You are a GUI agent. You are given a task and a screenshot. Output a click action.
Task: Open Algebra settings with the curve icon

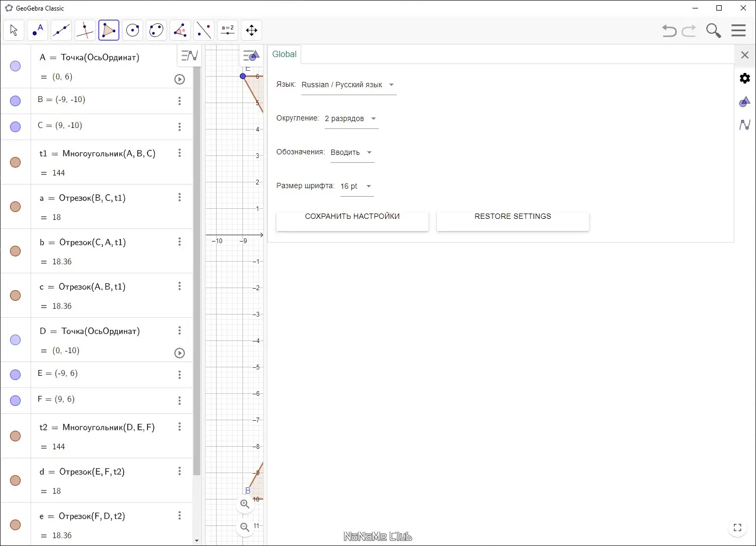(745, 125)
